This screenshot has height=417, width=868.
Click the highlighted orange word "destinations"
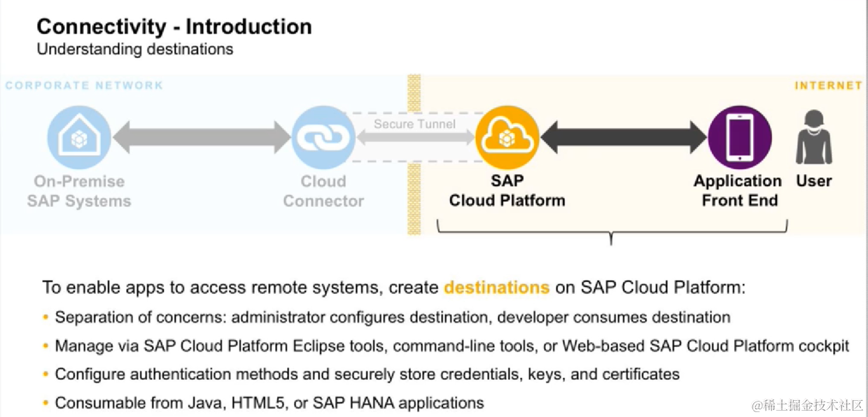pyautogui.click(x=496, y=288)
